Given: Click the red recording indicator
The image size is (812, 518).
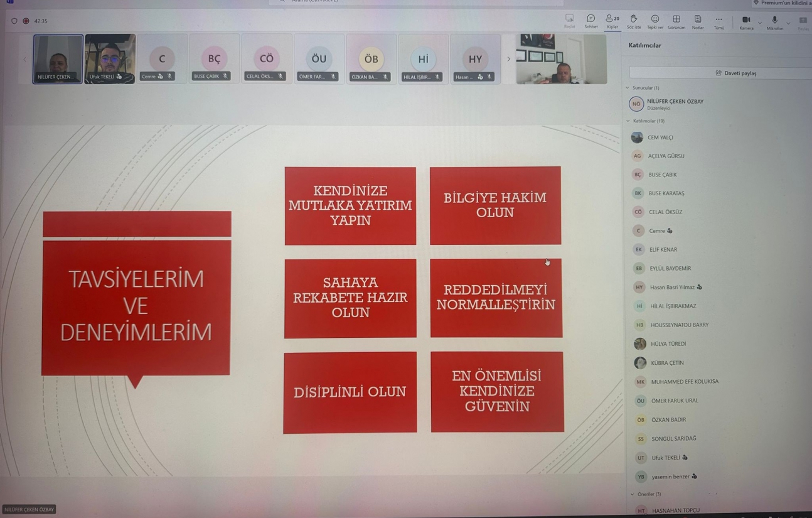Looking at the screenshot, I should 26,21.
